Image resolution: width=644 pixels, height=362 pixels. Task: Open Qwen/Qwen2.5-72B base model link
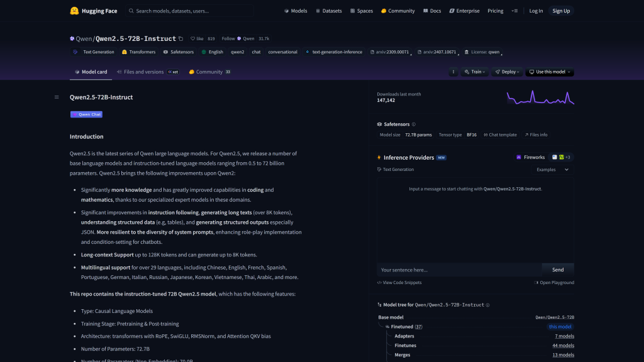coord(555,317)
